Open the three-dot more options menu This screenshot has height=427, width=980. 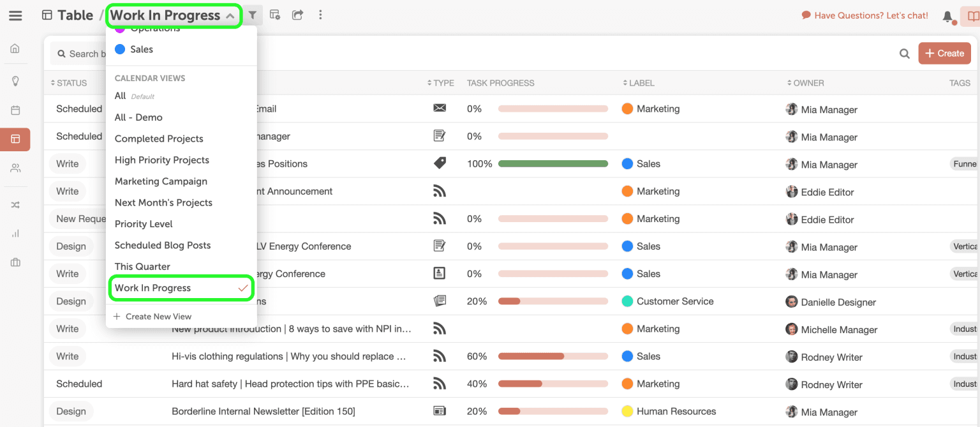(x=320, y=15)
